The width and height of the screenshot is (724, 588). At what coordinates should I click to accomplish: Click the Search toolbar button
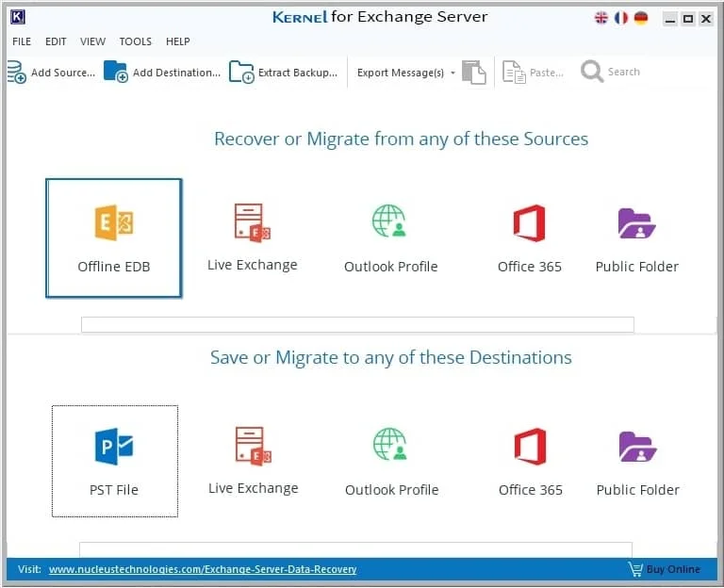(x=611, y=72)
